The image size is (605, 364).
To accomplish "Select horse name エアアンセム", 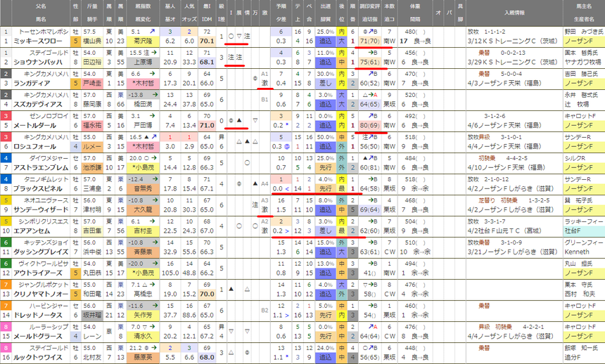I will click(x=32, y=230).
